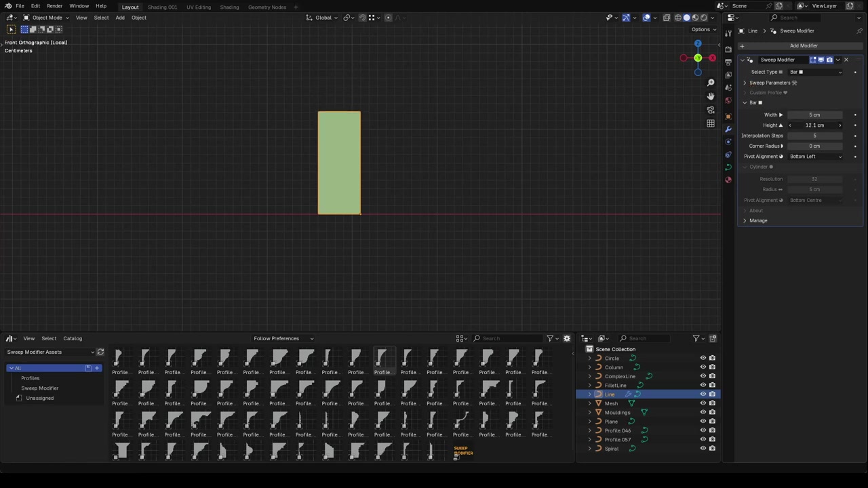
Task: Expand the Column item in the outliner
Action: 589,367
